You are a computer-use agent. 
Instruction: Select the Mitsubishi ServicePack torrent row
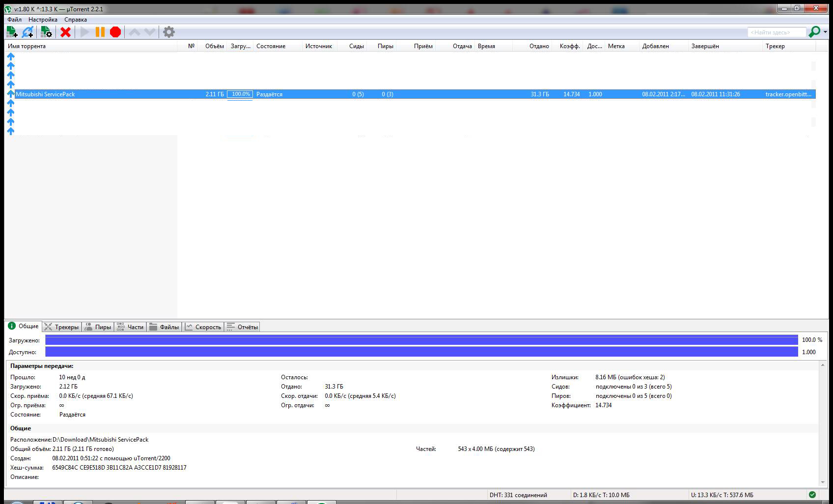(45, 94)
